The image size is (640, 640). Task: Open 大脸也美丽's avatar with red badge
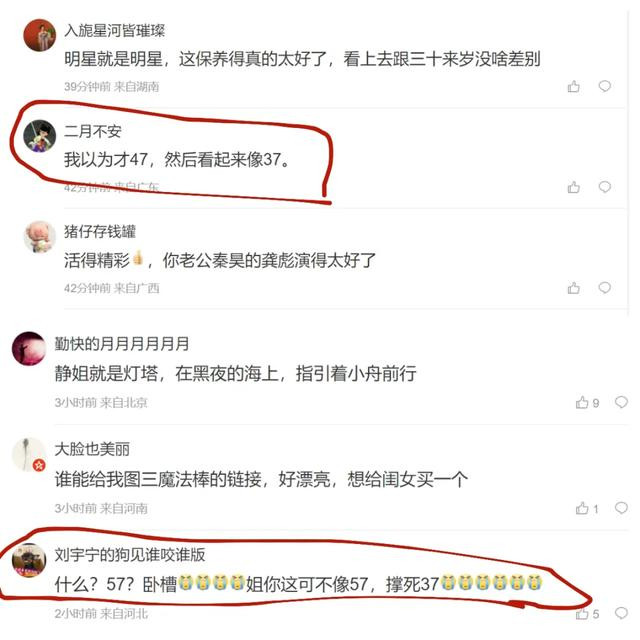pos(29,455)
